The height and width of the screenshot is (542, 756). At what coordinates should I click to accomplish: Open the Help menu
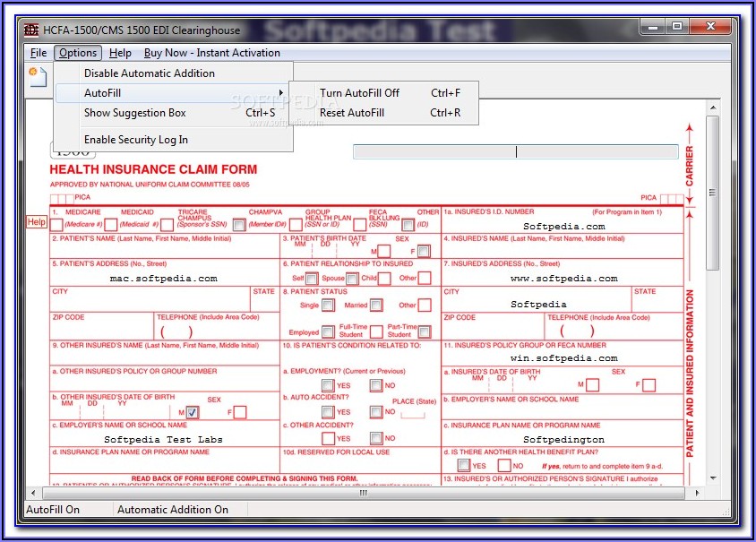pyautogui.click(x=120, y=53)
